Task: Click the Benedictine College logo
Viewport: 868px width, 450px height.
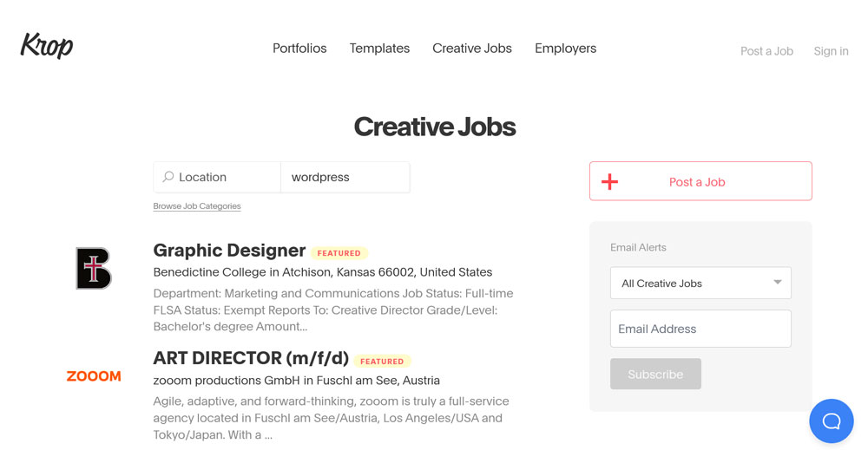Action: (94, 268)
